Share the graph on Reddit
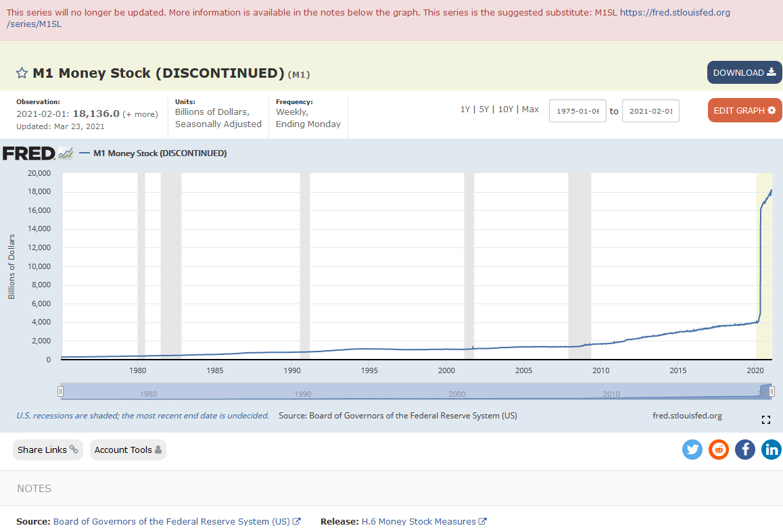The width and height of the screenshot is (783, 532). click(719, 450)
